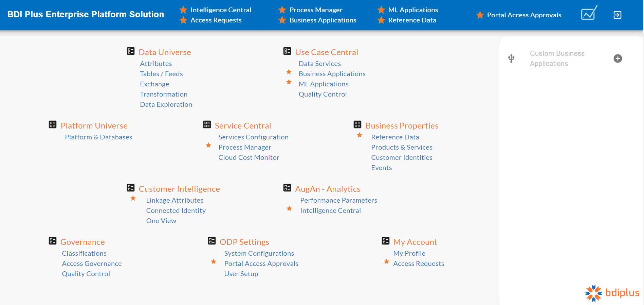Expand the Platform Universe section
This screenshot has width=644, height=305.
coord(94,126)
